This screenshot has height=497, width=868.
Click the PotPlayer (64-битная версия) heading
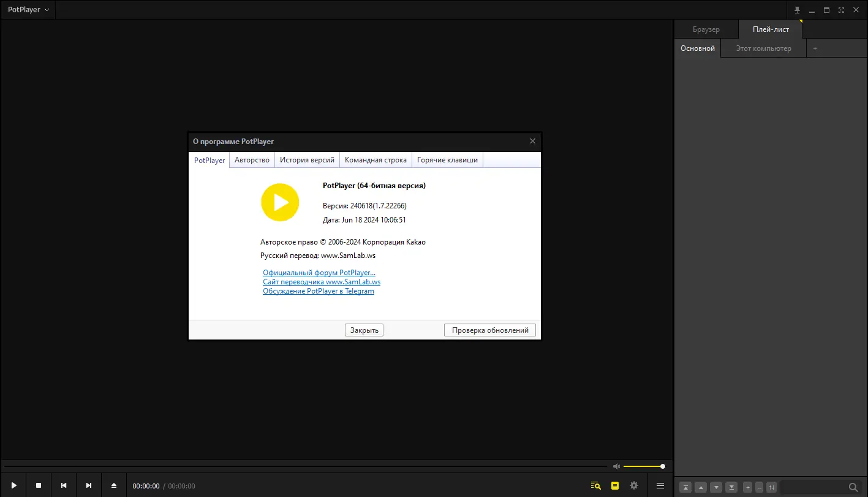(374, 186)
